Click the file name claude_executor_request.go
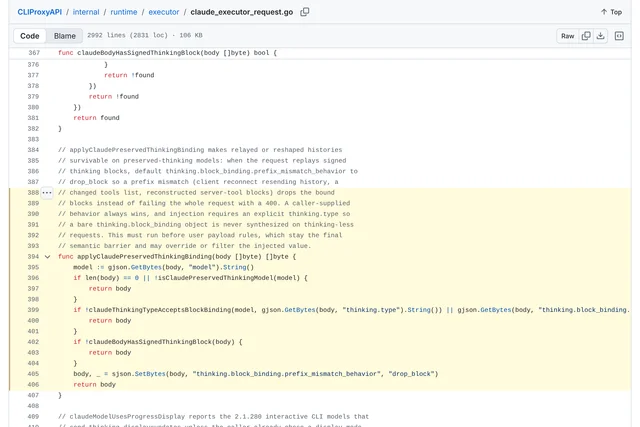The image size is (640, 427). pos(242,12)
